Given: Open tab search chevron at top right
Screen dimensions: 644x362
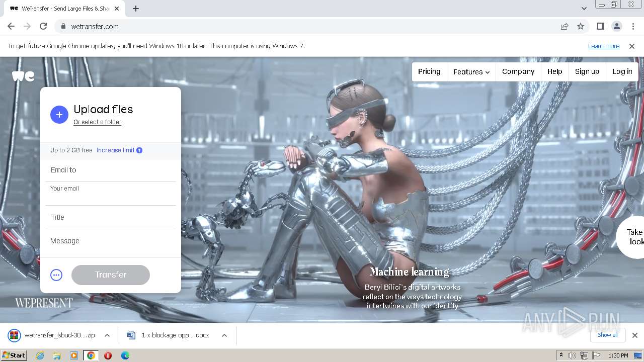Looking at the screenshot, I should pos(584,9).
